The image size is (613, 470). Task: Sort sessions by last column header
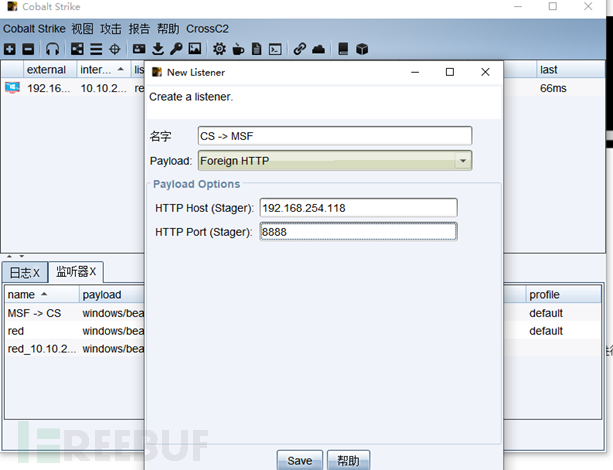pyautogui.click(x=570, y=70)
